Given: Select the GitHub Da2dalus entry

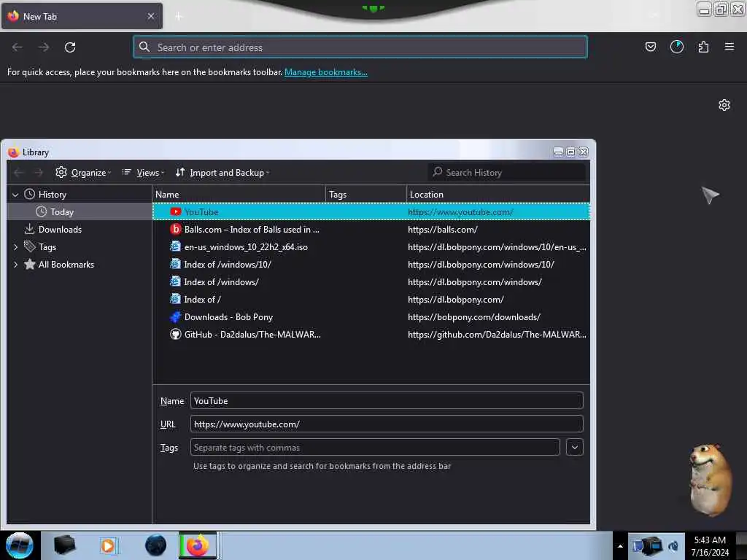Looking at the screenshot, I should (x=371, y=335).
